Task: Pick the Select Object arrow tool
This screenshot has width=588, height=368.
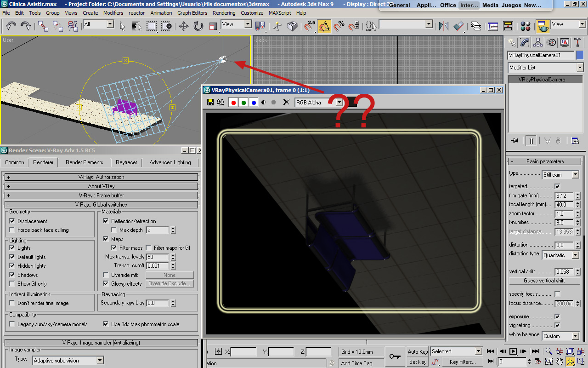Action: pyautogui.click(x=122, y=26)
